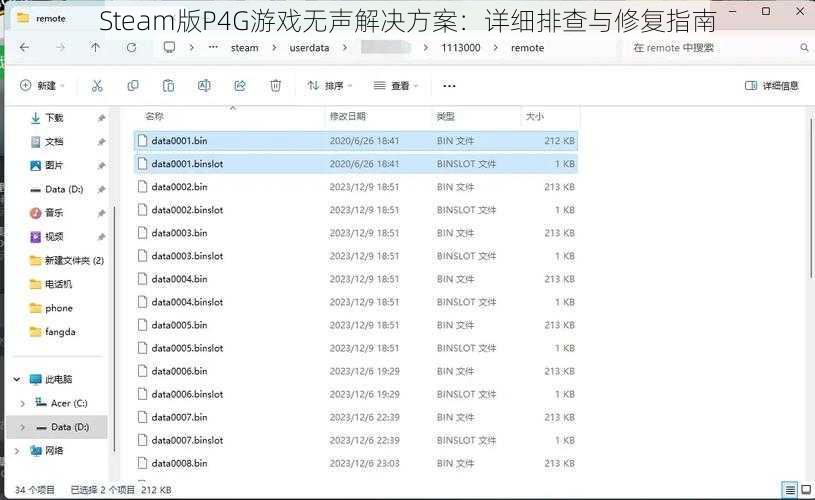Open the address bar ellipsis for hidden path

pyautogui.click(x=213, y=47)
